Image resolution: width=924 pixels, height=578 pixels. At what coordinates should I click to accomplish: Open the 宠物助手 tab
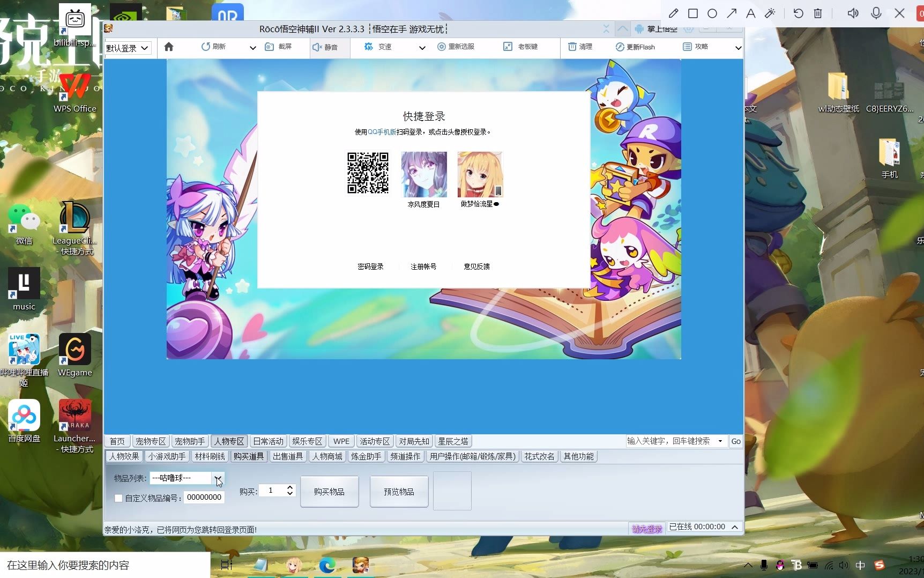[190, 441]
